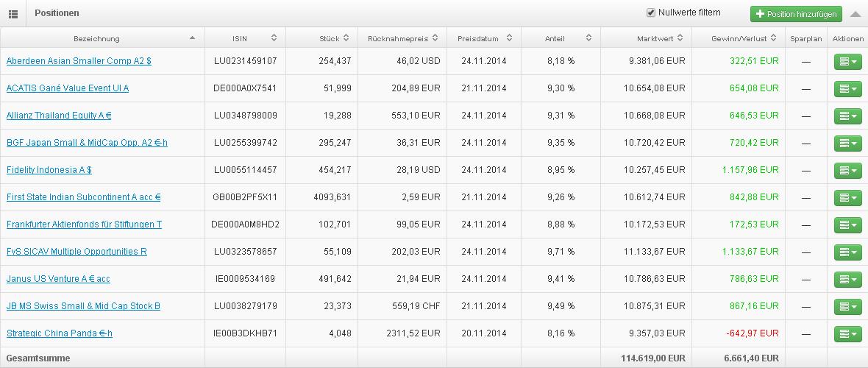Select ISIN LU0038279179 cell
Viewport: 868px width, 368px height.
(x=245, y=305)
